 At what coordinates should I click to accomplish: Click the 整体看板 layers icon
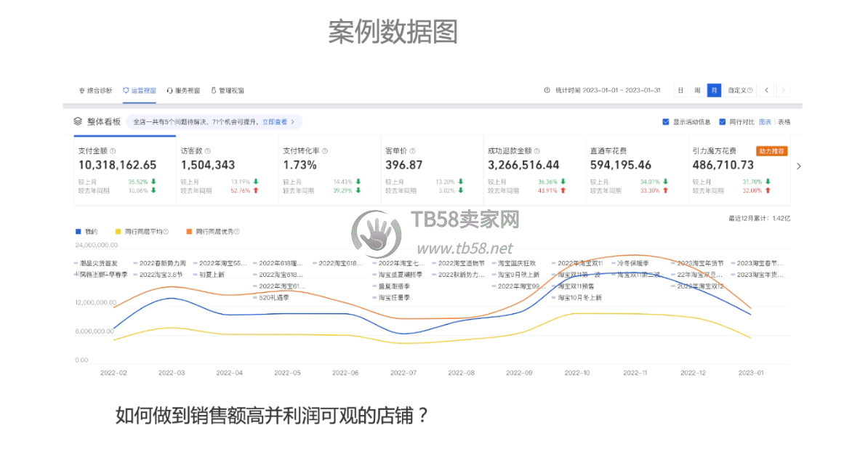pos(78,121)
